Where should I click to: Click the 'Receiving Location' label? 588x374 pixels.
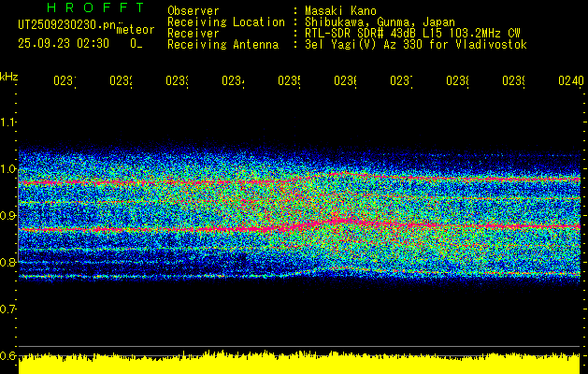(x=226, y=22)
